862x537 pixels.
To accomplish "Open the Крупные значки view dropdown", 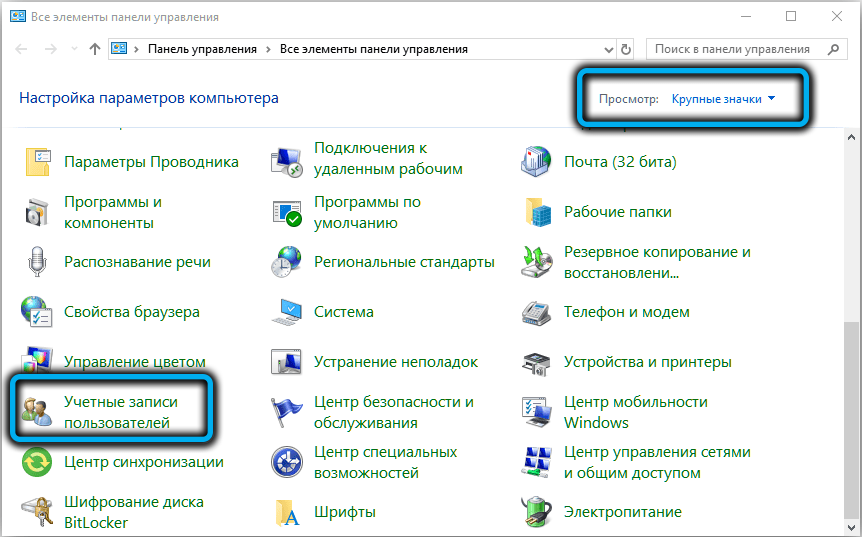I will click(723, 99).
